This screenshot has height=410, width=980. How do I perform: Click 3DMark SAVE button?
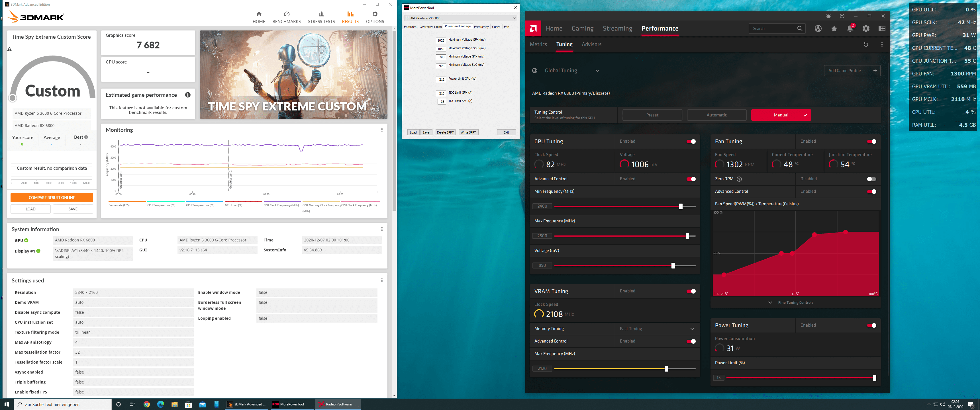[x=73, y=209]
